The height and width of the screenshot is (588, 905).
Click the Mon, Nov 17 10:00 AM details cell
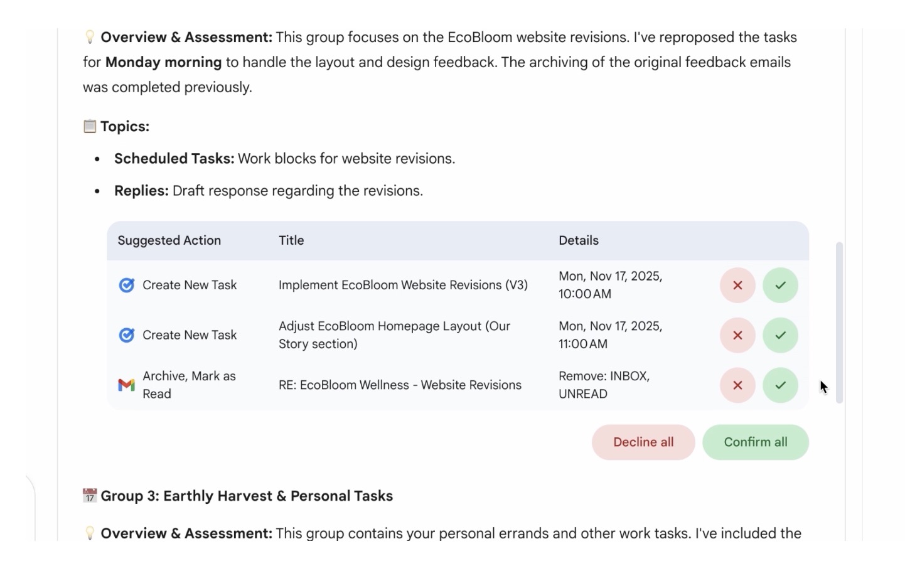pos(610,285)
